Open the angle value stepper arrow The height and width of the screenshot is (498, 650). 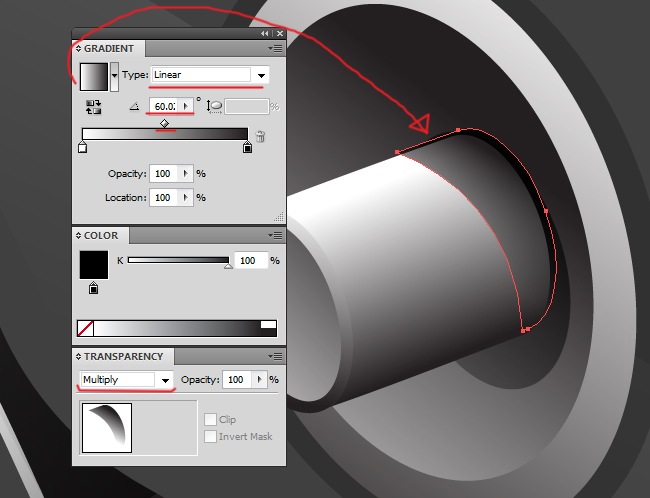point(186,107)
